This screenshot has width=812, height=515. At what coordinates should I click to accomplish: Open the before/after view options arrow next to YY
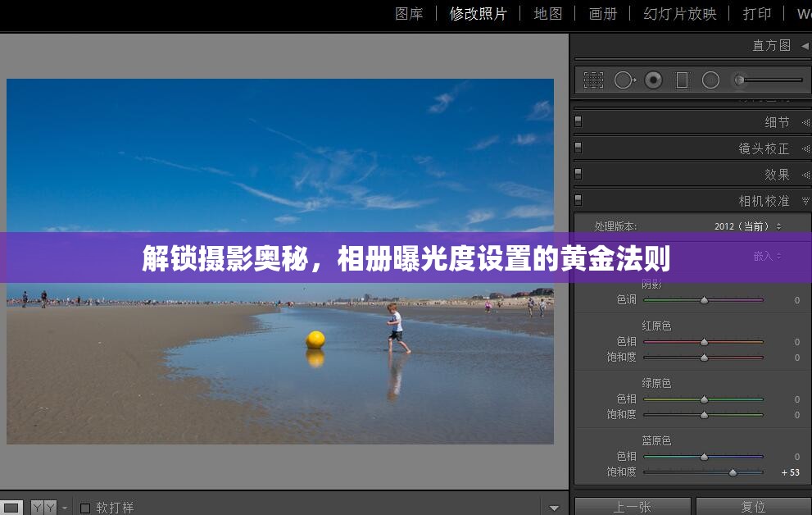[65, 508]
